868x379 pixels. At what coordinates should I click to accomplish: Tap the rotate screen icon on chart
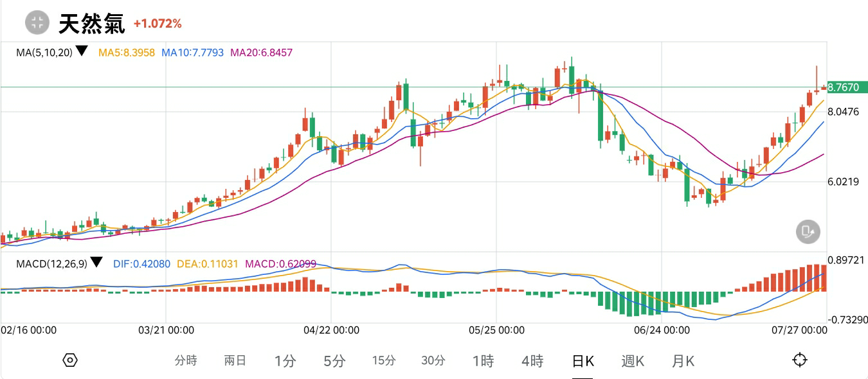click(808, 231)
